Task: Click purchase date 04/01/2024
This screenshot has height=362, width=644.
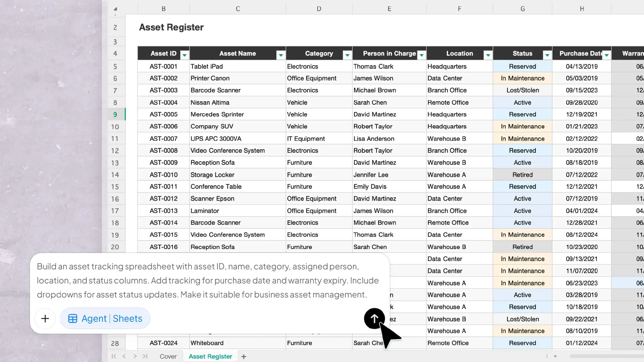Action: click(582, 211)
